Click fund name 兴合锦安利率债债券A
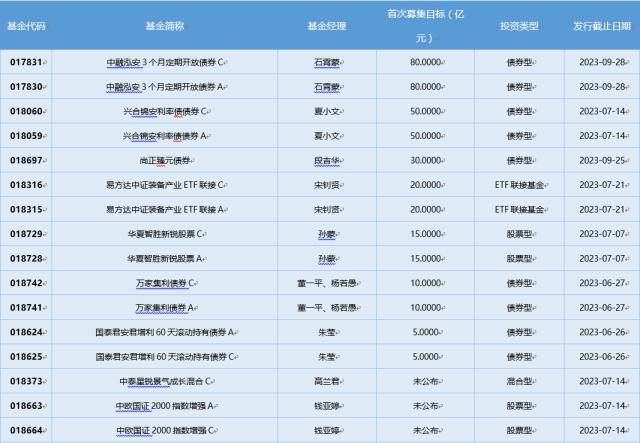 tap(165, 136)
